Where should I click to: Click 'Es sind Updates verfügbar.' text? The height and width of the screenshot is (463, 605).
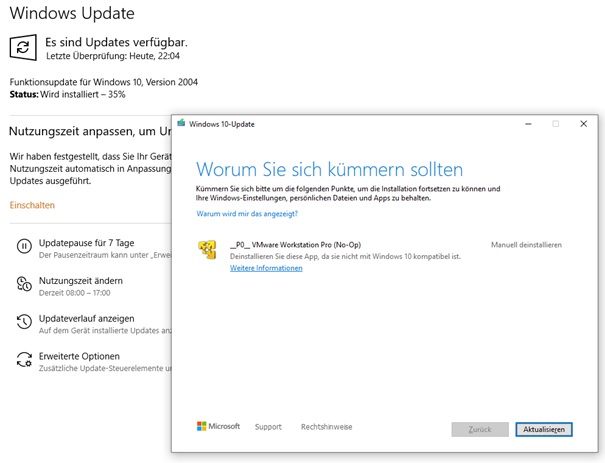116,42
